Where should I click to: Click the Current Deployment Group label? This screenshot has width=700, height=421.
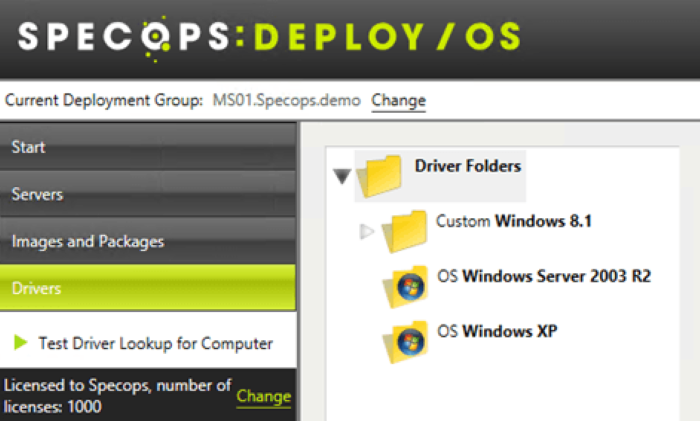(x=104, y=100)
